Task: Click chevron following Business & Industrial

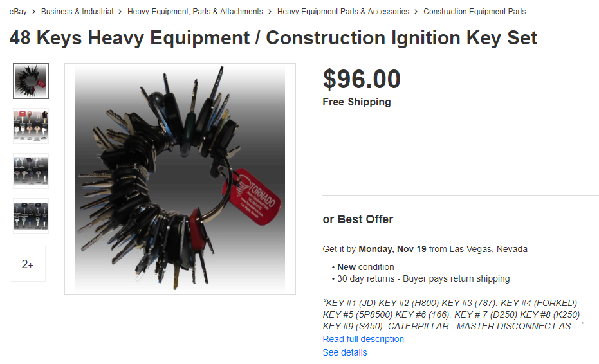Action: click(120, 12)
